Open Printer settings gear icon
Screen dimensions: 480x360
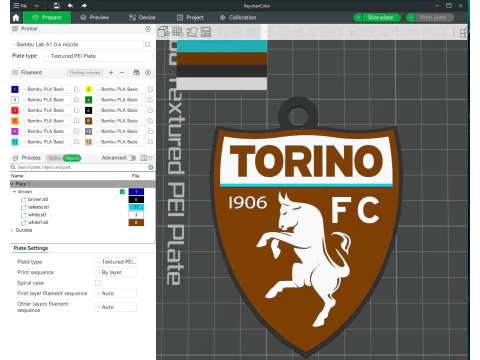148,29
